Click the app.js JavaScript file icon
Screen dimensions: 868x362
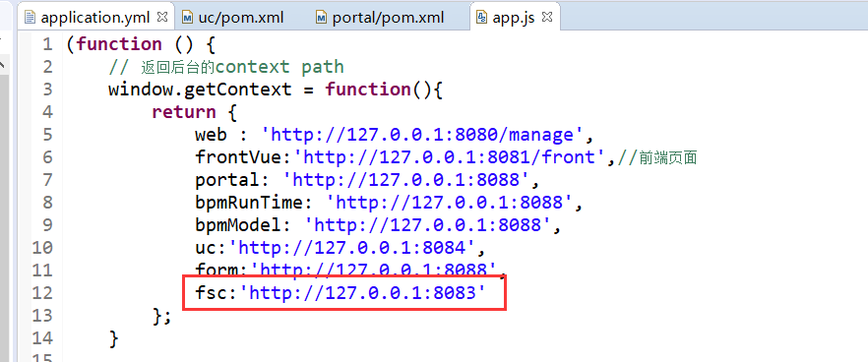pos(481,17)
